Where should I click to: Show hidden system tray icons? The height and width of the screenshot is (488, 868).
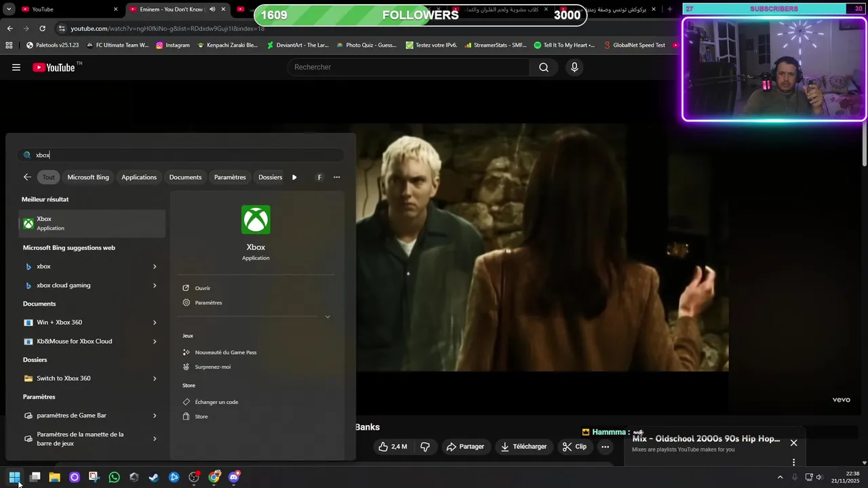click(x=780, y=477)
